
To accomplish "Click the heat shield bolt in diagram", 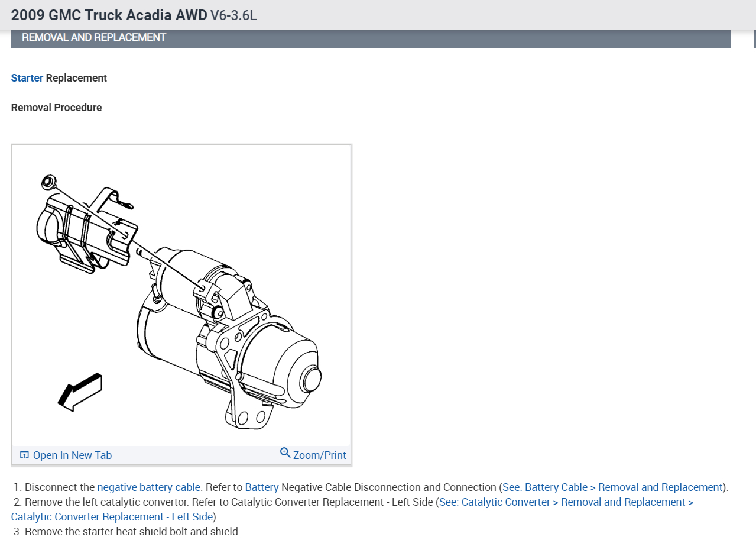I will (x=48, y=182).
